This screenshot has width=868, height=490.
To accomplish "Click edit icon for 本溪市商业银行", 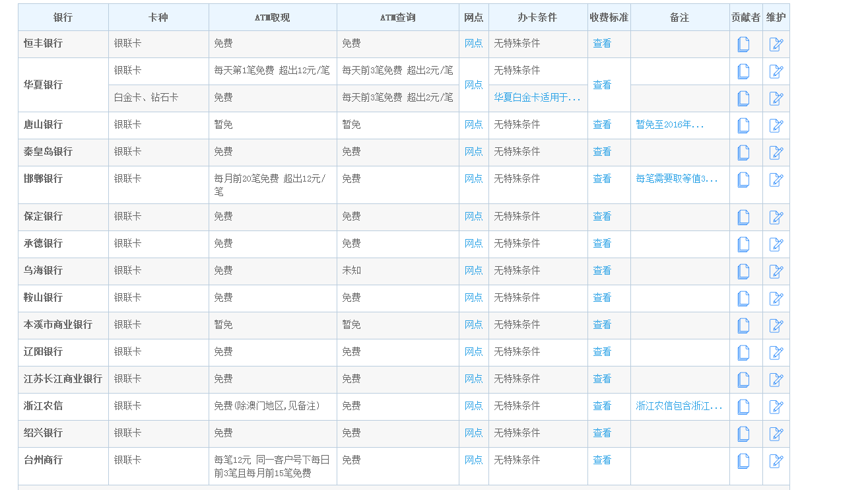I will click(776, 326).
